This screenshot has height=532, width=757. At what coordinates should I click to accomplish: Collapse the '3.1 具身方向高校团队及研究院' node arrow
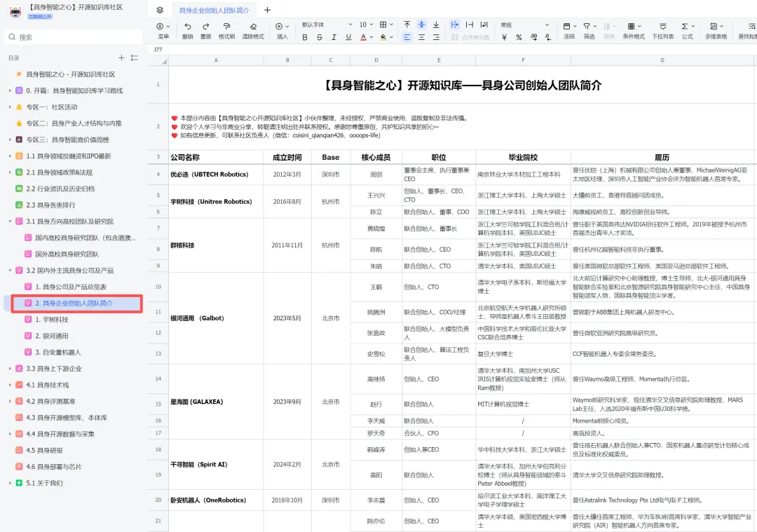coord(10,221)
